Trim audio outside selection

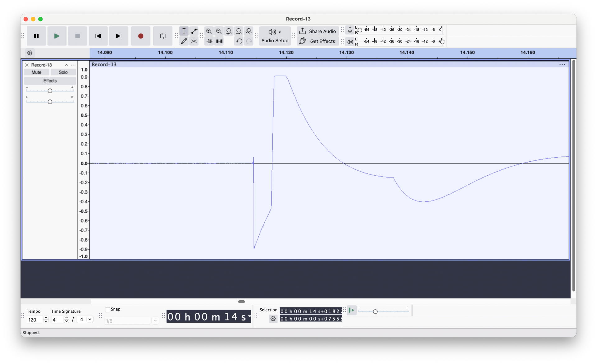click(209, 41)
